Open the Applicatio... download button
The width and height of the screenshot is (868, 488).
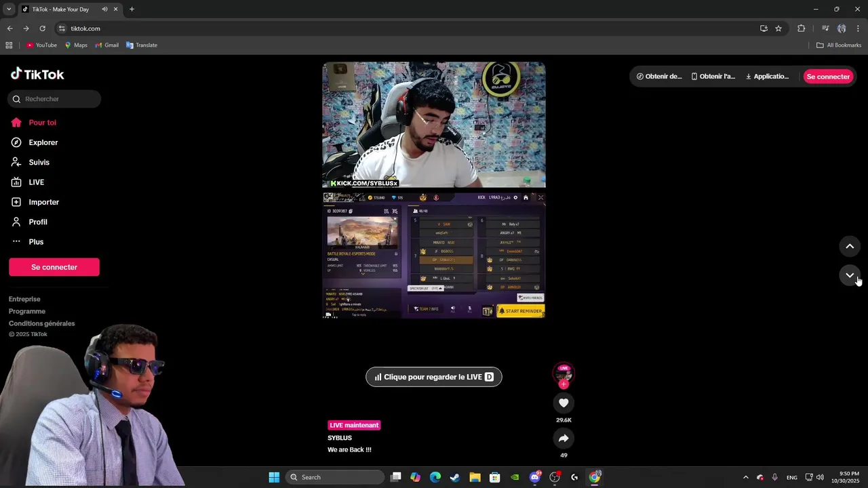[x=768, y=77]
